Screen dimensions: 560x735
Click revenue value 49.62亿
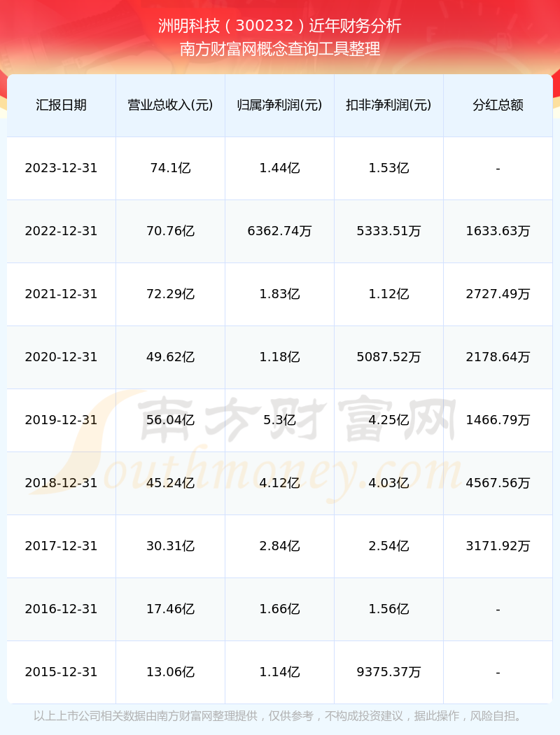pos(171,357)
